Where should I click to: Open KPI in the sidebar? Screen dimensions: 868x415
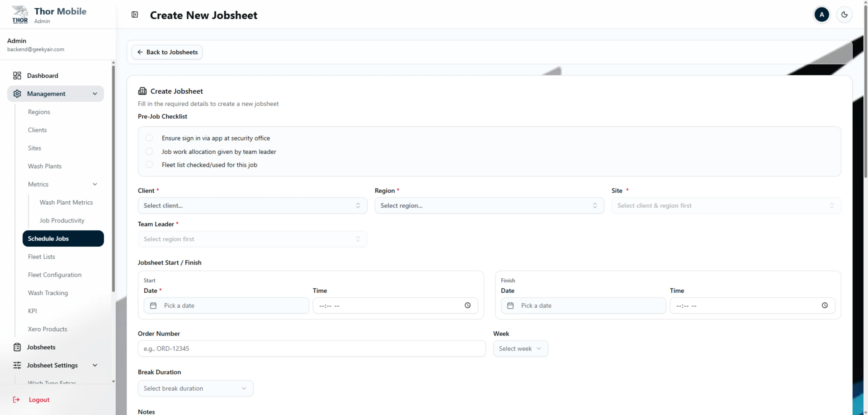click(x=32, y=311)
